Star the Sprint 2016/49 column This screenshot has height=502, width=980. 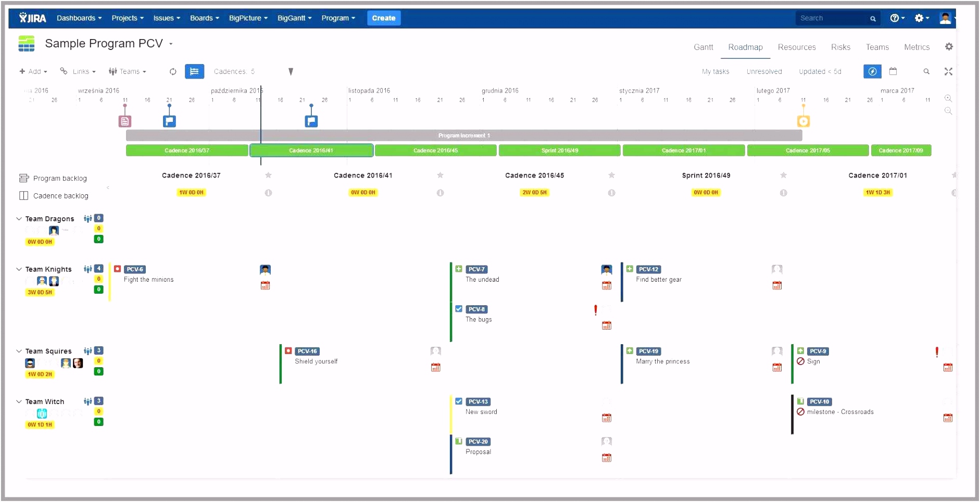click(783, 175)
